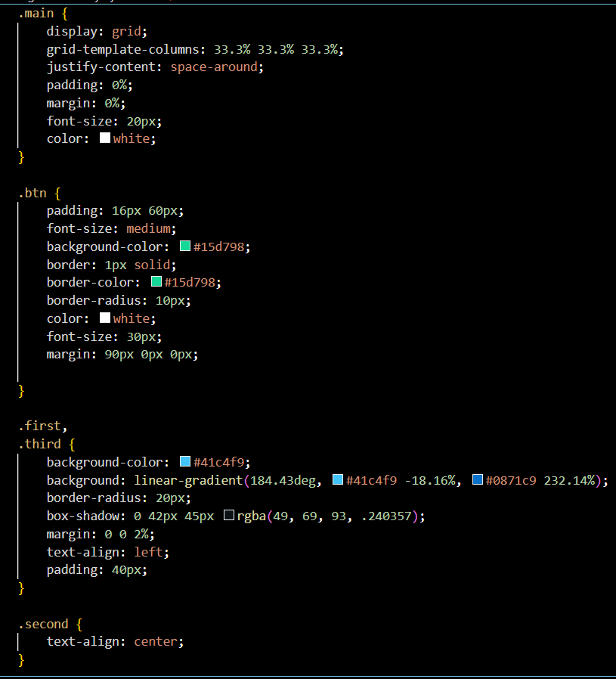The image size is (616, 679).
Task: Open the background-color #41c4f9 swatch
Action: coord(185,462)
